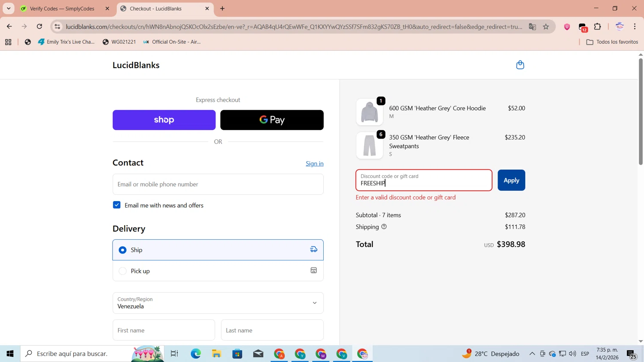Go back with the browser back arrow

click(x=9, y=27)
